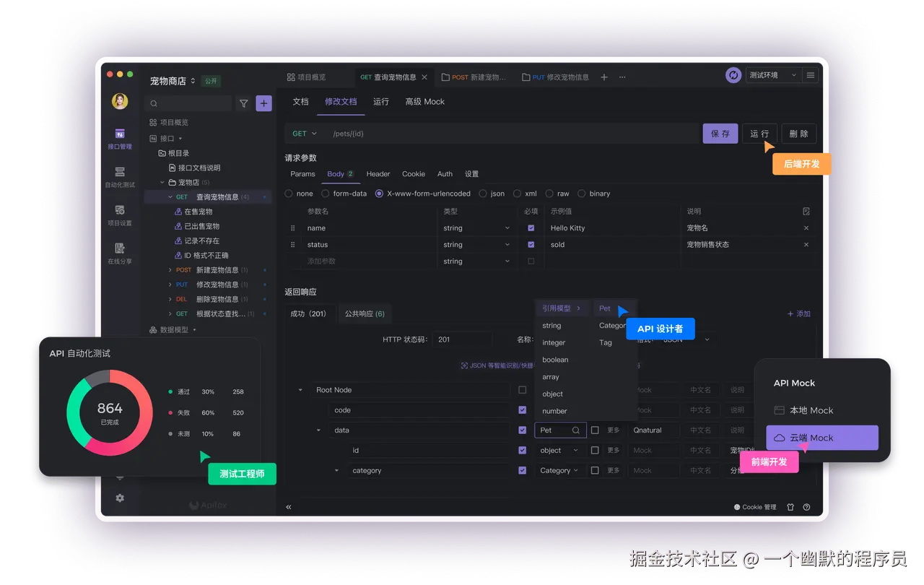This screenshot has width=924, height=585.
Task: Switch to the Header request tab
Action: [378, 173]
